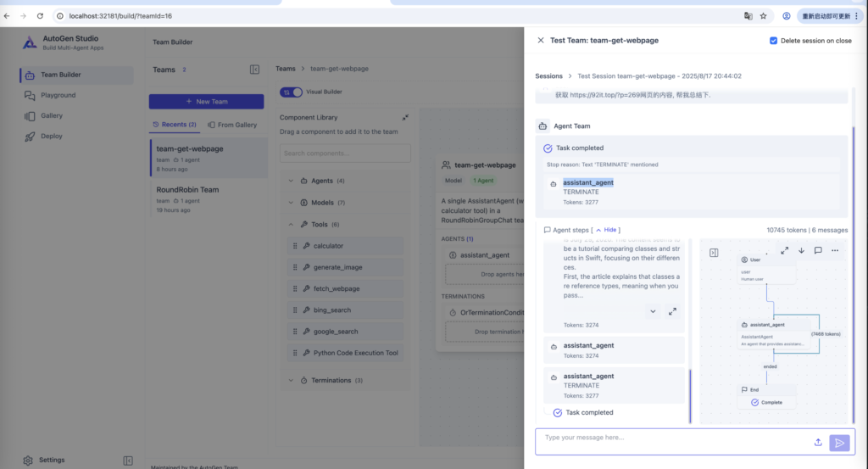868x469 pixels.
Task: Select the team-get-webpage team entry
Action: coord(209,159)
